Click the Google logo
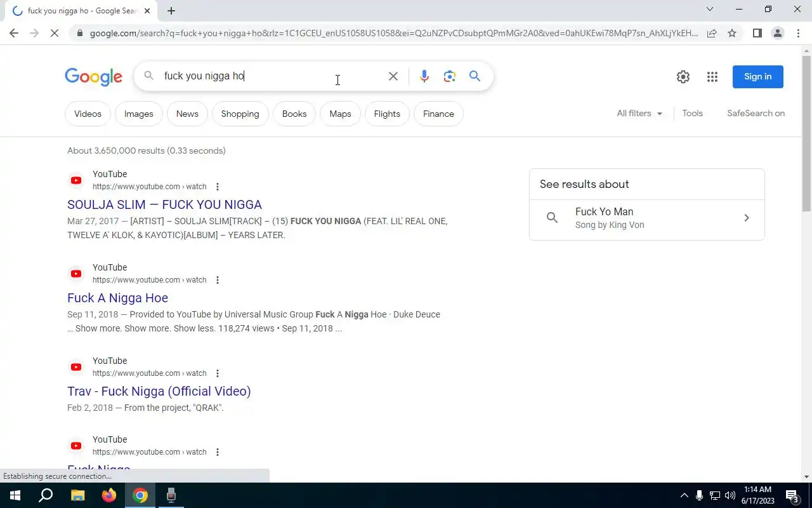Screen dimensions: 812x508 (93, 77)
